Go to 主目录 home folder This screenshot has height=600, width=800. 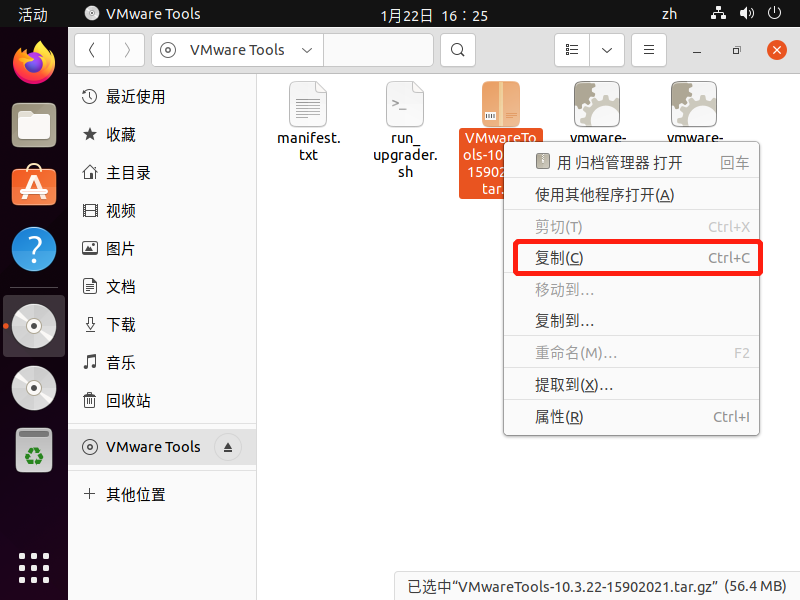(162, 172)
